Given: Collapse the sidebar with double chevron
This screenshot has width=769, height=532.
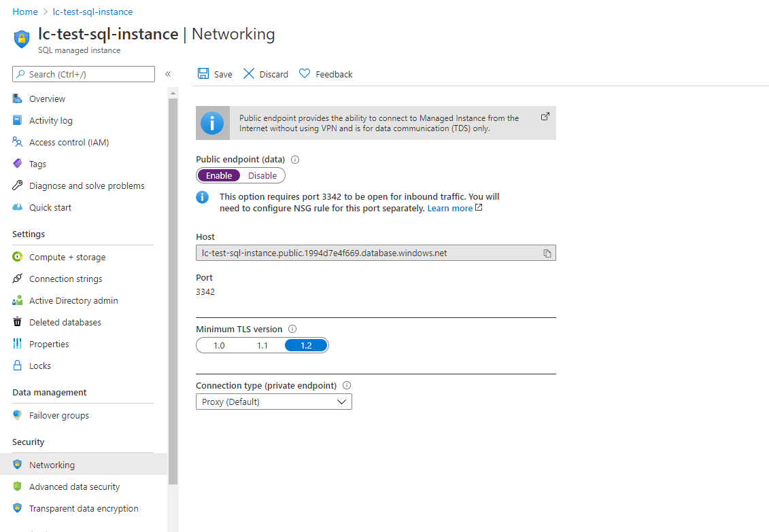Looking at the screenshot, I should point(168,74).
